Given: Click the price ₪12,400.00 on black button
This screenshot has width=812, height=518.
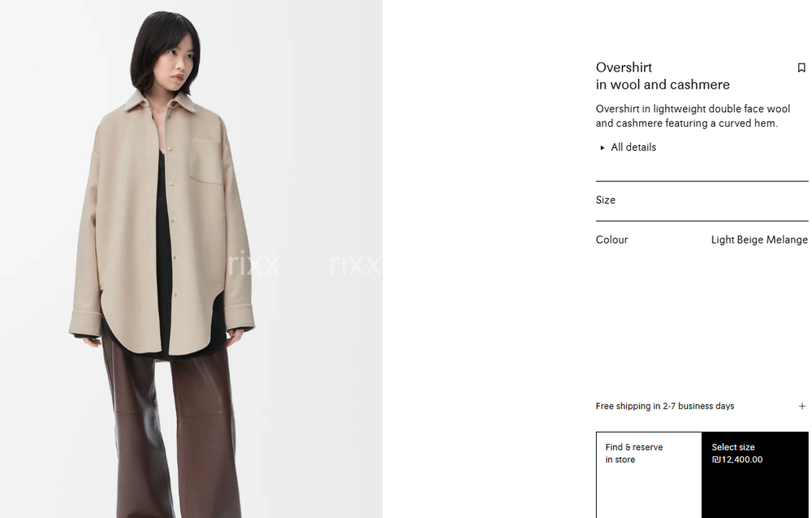Looking at the screenshot, I should coord(737,460).
